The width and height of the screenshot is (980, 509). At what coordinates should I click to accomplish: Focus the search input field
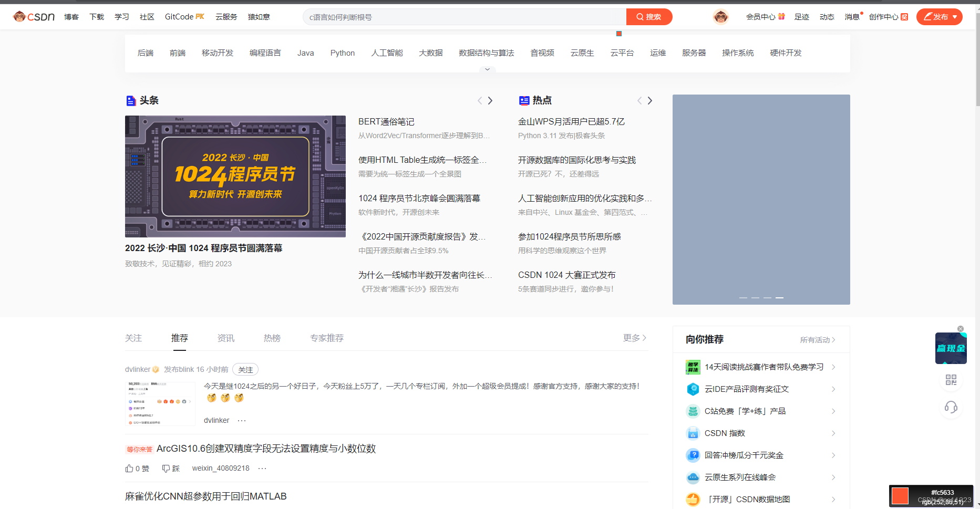(465, 17)
